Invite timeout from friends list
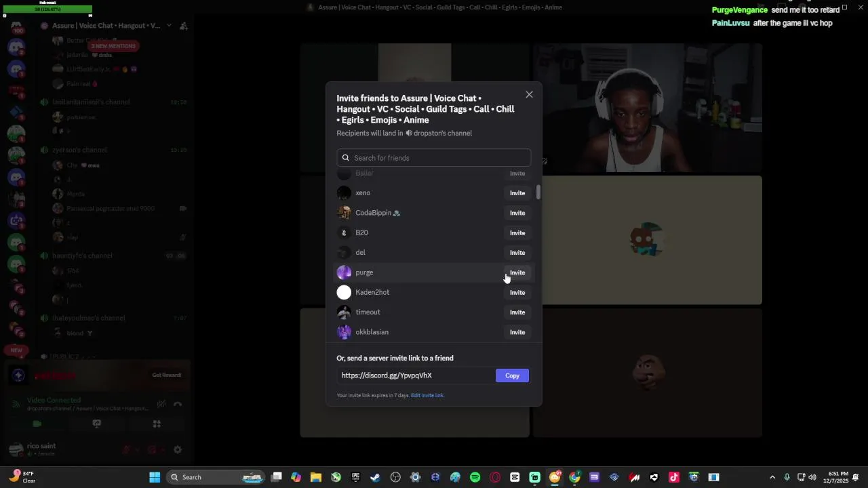The height and width of the screenshot is (488, 868). click(517, 312)
